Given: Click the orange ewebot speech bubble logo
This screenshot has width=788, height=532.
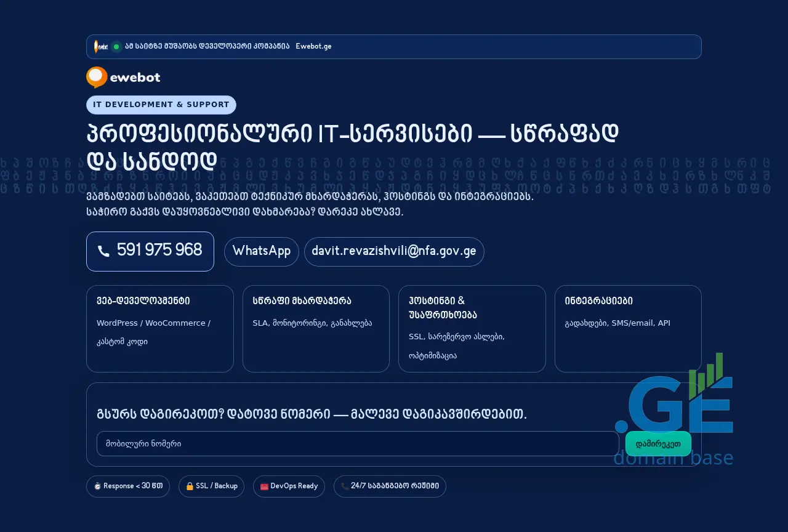Looking at the screenshot, I should point(97,77).
